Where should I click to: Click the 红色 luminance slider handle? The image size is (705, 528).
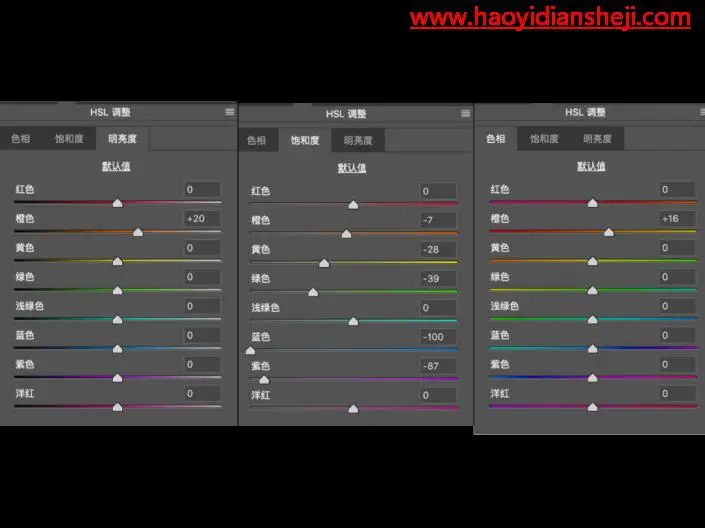(117, 203)
